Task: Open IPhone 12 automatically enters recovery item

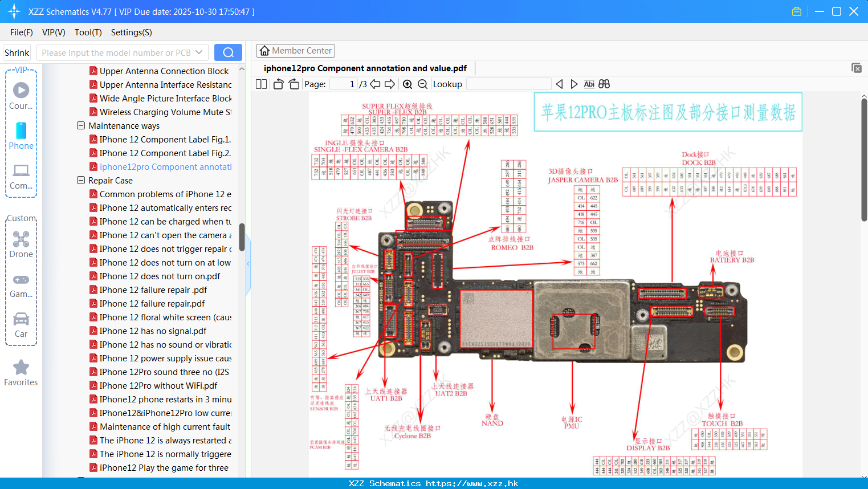Action: pos(161,207)
